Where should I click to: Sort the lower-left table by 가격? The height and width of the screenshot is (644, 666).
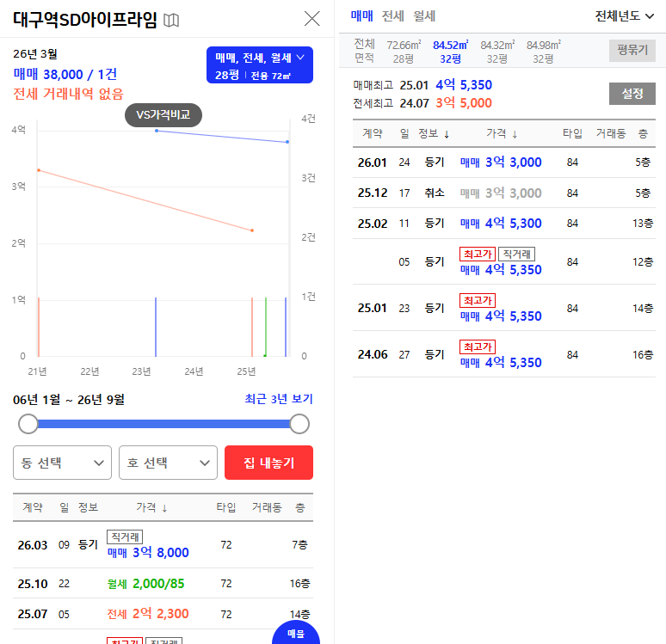click(151, 507)
